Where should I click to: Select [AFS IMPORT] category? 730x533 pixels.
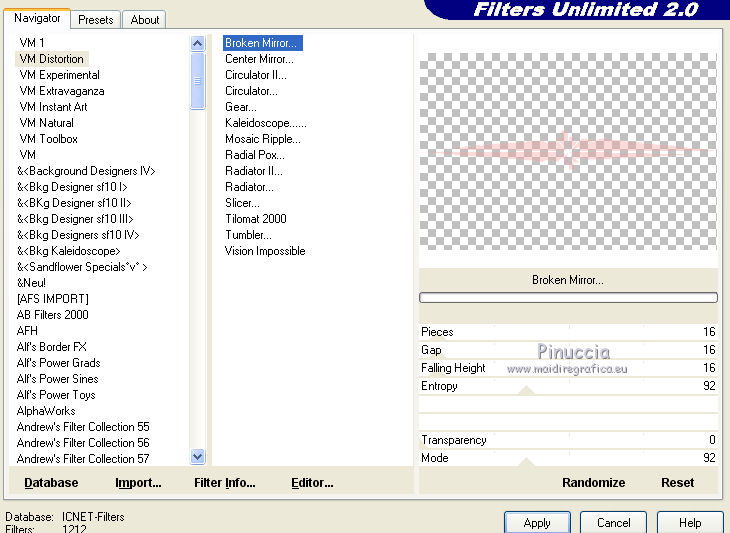(53, 299)
